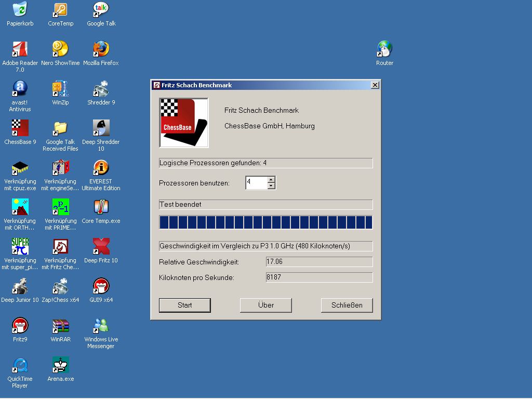Select the Deep Shredder 10 icon

pos(101,128)
